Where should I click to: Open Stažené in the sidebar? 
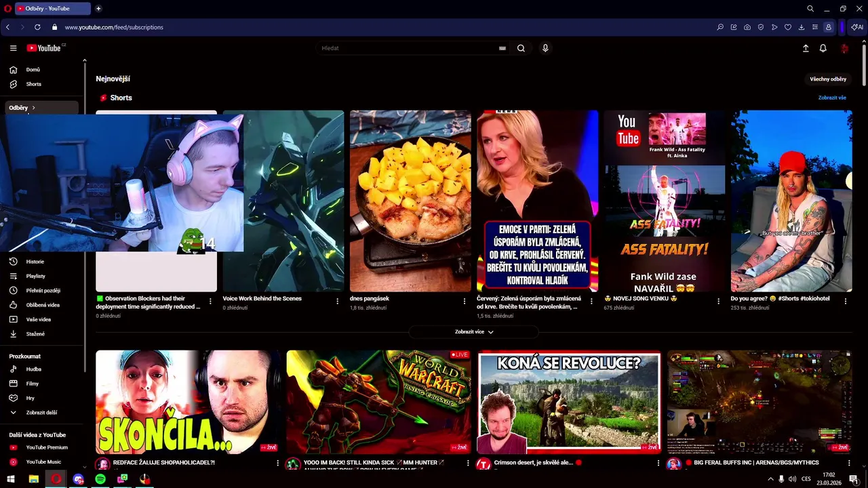pyautogui.click(x=42, y=334)
